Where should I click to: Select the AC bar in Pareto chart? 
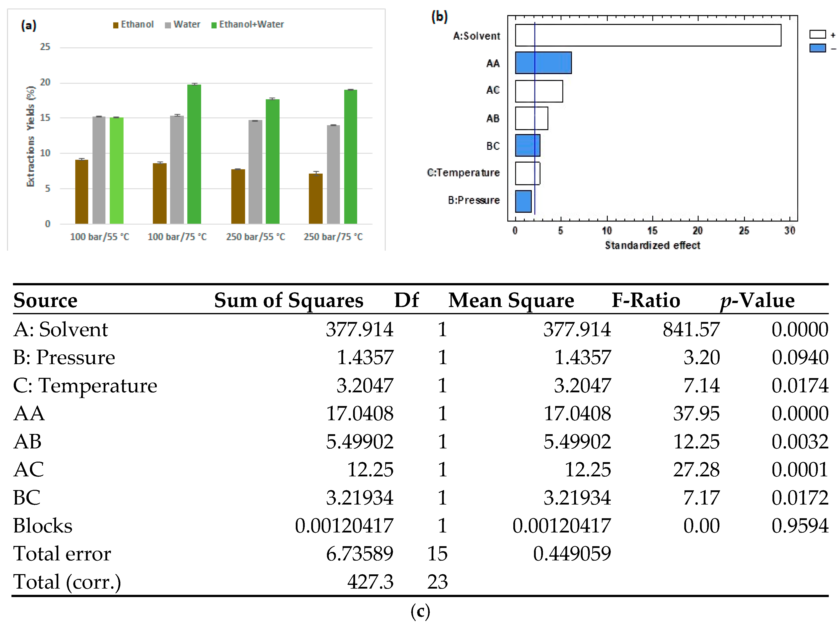click(539, 91)
